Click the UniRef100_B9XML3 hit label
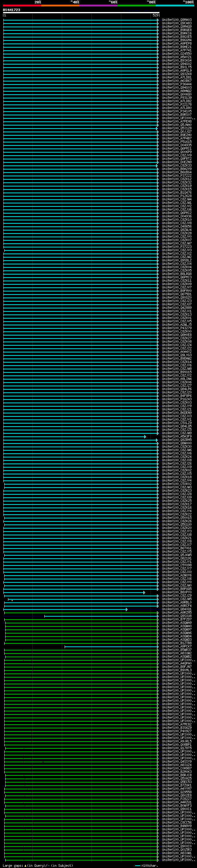The height and width of the screenshot is (868, 197). point(177,670)
